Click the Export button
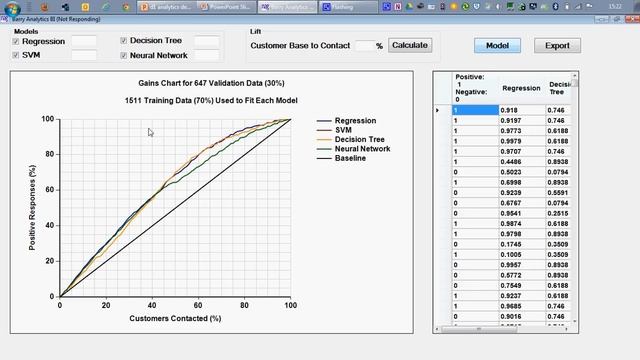 [557, 45]
